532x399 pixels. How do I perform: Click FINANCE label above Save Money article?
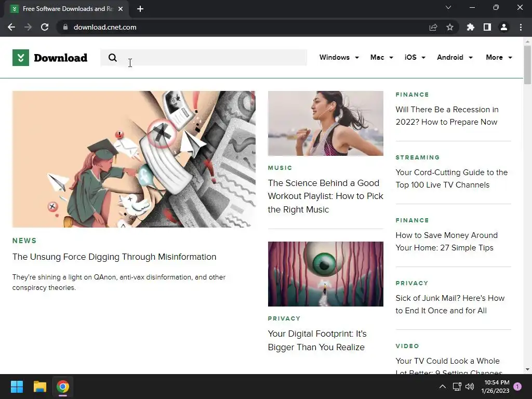412,220
